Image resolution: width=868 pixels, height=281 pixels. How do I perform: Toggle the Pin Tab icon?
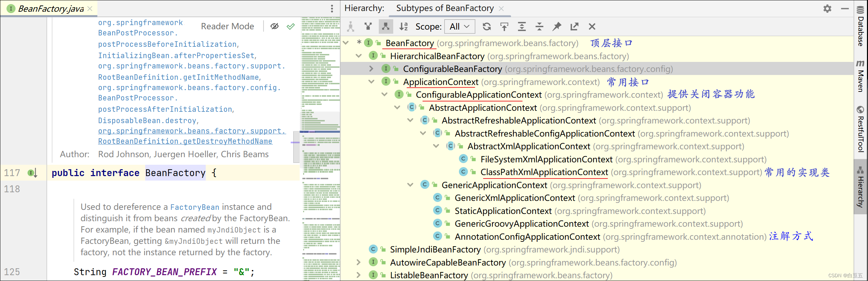pos(557,26)
